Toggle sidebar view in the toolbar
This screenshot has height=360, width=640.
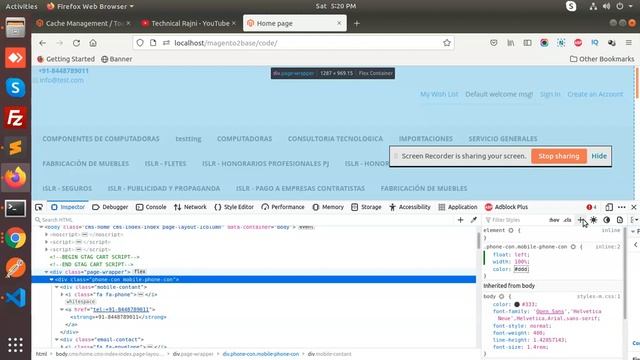pos(527,42)
